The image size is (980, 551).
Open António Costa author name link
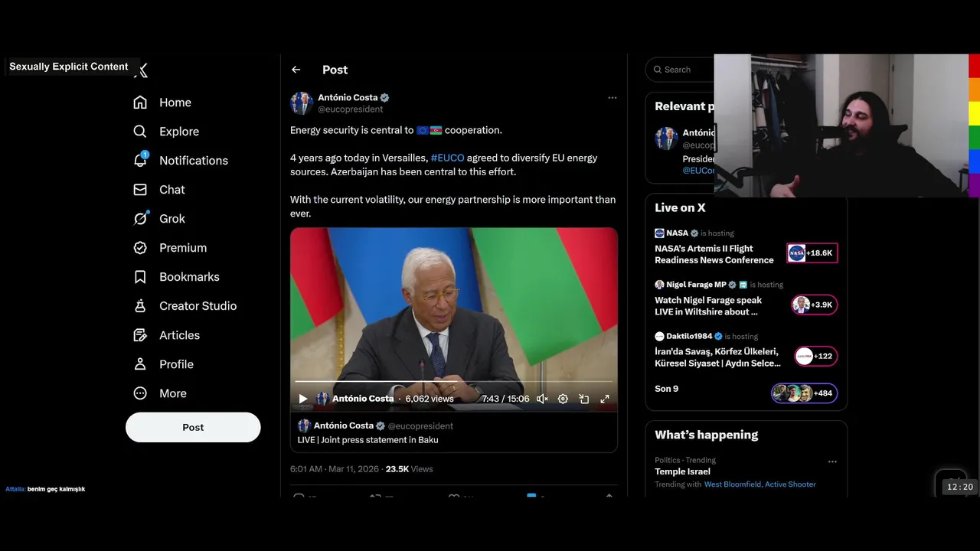348,97
